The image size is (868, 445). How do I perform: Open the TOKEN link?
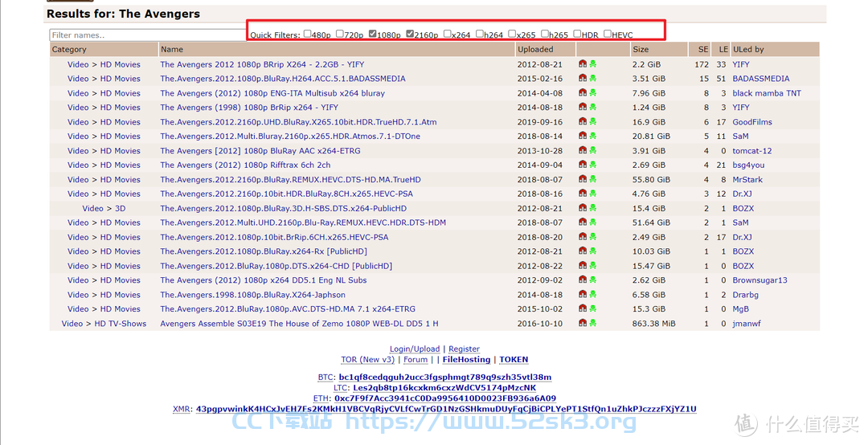514,359
